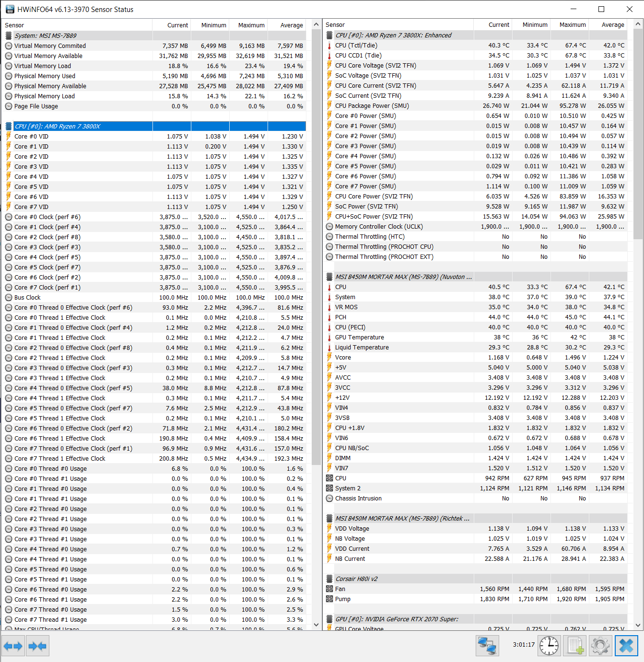Image resolution: width=644 pixels, height=662 pixels.
Task: Click the chip icon of the Richtek sensor group
Action: (329, 518)
